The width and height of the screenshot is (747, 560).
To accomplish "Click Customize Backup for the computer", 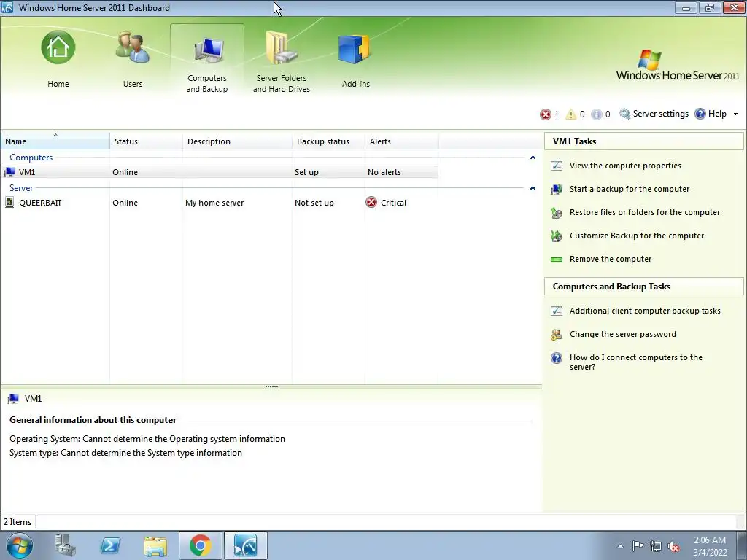I will (636, 236).
